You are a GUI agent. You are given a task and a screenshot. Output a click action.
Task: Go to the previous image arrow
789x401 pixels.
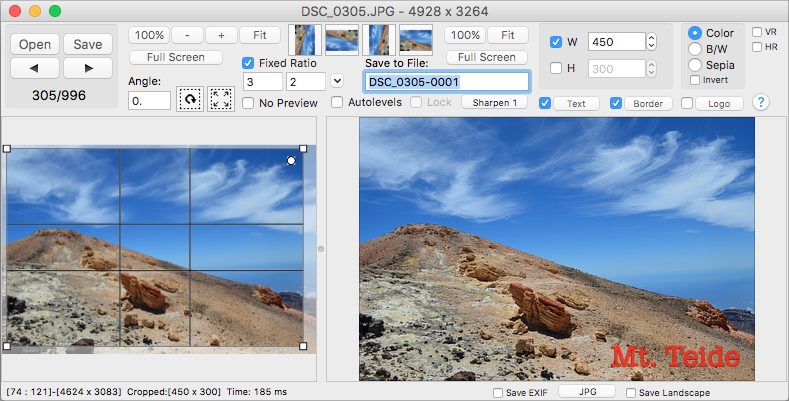pyautogui.click(x=35, y=68)
